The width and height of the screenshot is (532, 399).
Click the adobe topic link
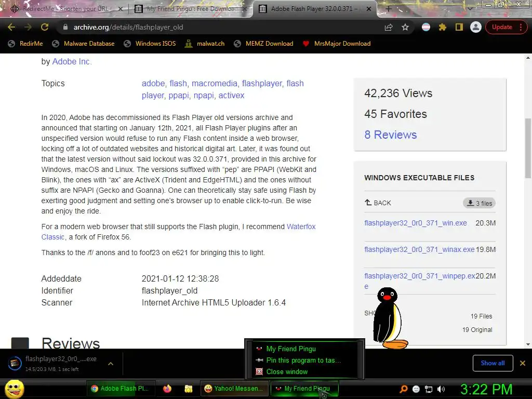[x=153, y=83]
